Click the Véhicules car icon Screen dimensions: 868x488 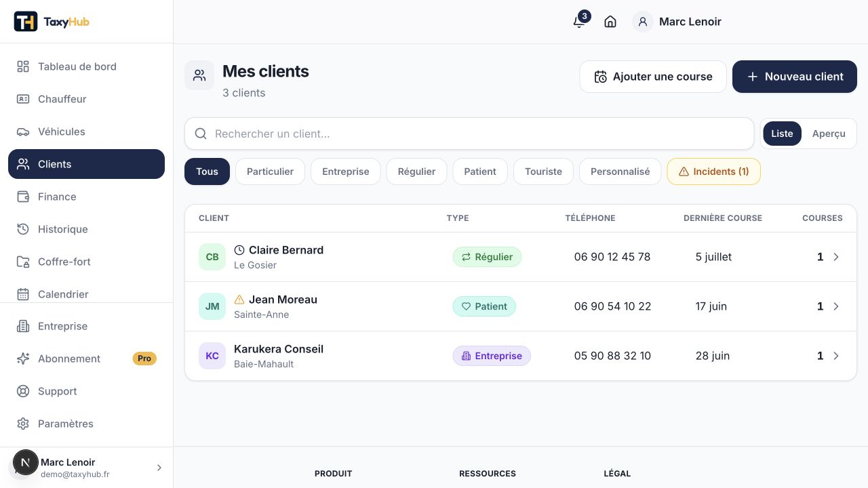coord(23,131)
